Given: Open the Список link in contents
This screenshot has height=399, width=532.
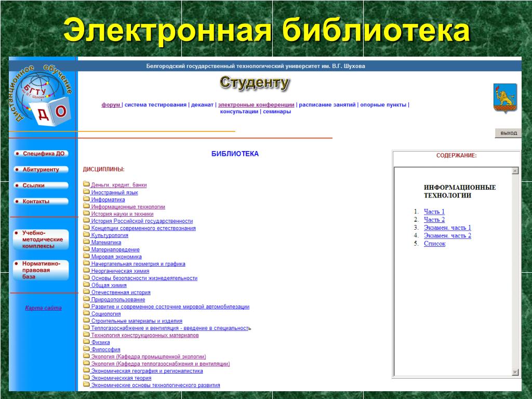Looking at the screenshot, I should click(434, 244).
